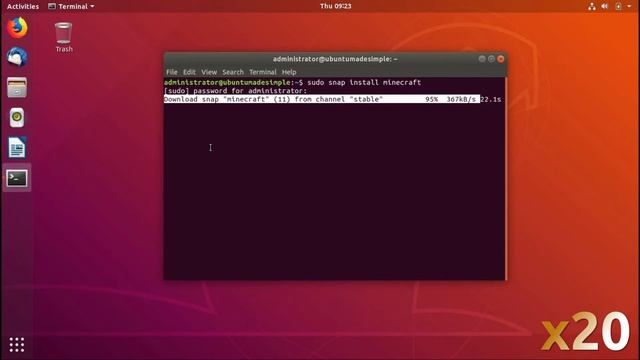
Task: Click the '95%' progress value
Action: tap(431, 99)
